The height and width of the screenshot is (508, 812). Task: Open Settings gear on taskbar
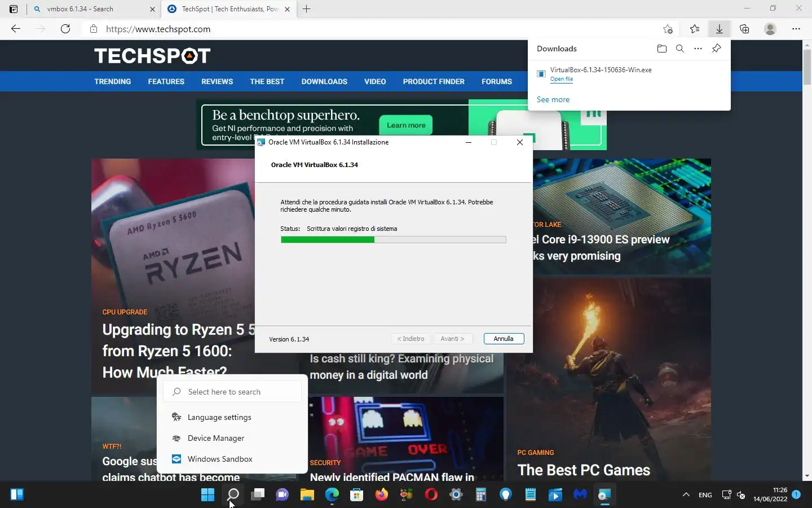pyautogui.click(x=456, y=495)
